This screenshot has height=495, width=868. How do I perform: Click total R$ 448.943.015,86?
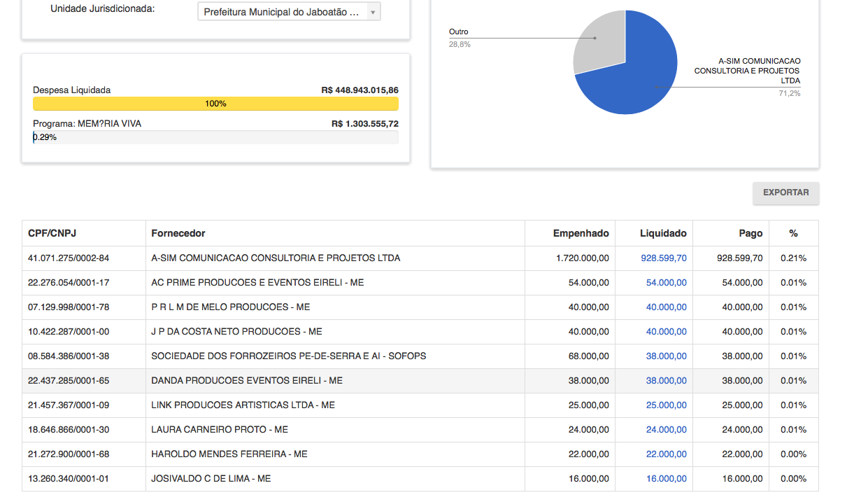[x=360, y=90]
